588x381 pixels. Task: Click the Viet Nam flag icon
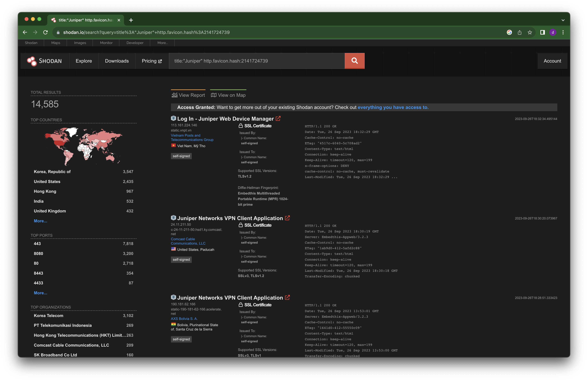173,145
